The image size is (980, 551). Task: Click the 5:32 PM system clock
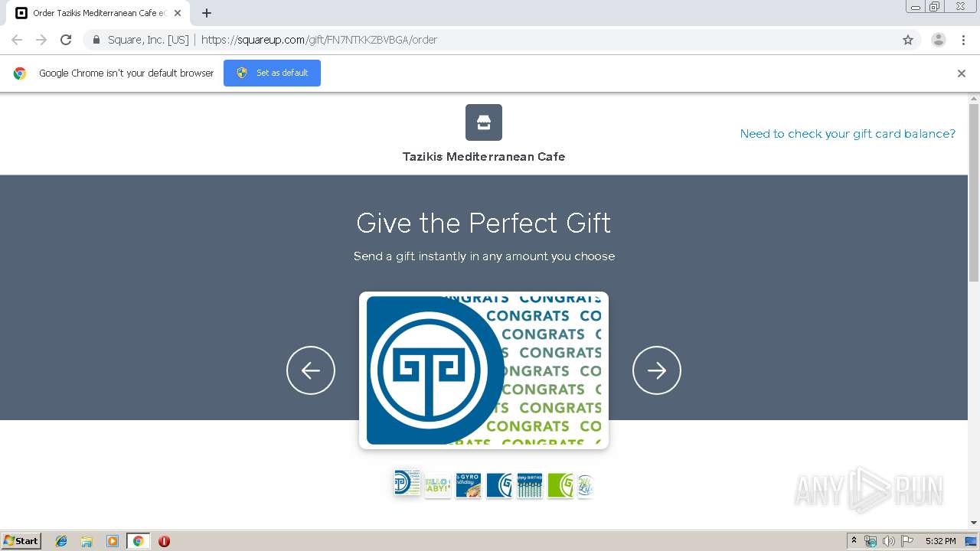[x=940, y=541]
